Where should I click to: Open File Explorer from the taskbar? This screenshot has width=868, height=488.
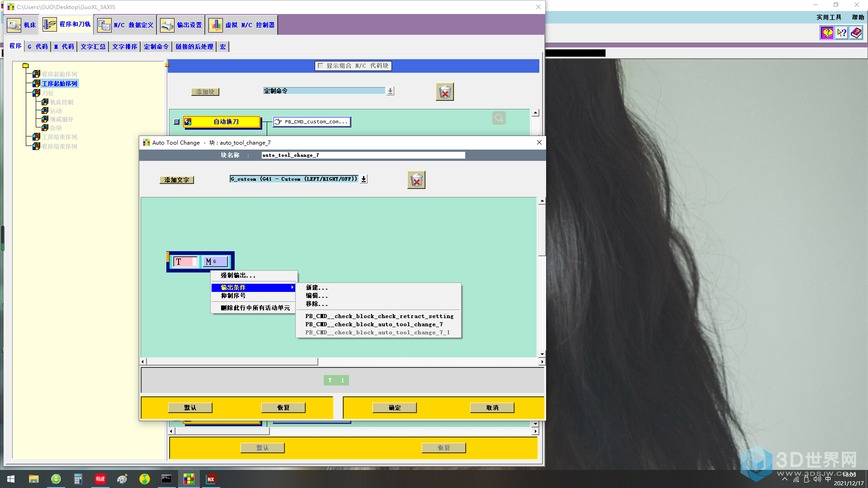tap(33, 479)
